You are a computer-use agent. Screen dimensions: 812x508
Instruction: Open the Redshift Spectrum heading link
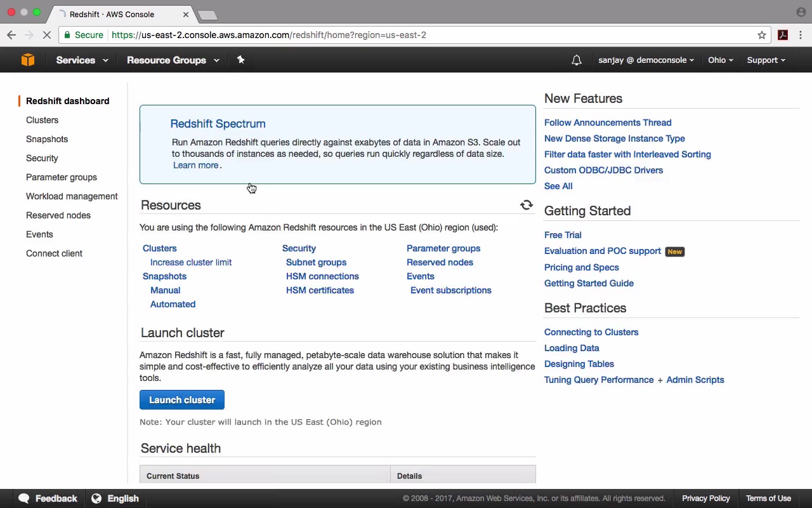pyautogui.click(x=218, y=124)
